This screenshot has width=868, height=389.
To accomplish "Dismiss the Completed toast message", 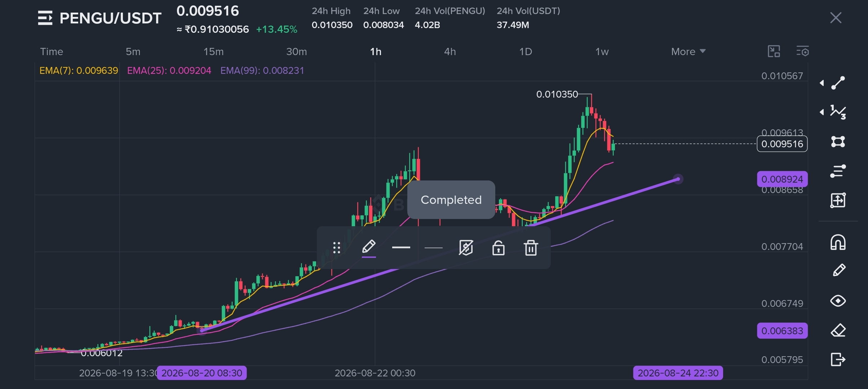I will click(451, 200).
